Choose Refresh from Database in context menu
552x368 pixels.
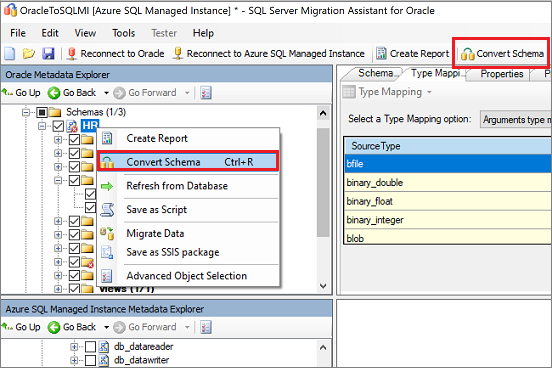[188, 186]
